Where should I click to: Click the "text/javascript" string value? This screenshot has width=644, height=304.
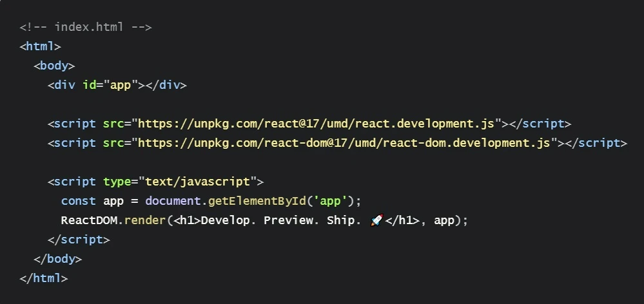coord(197,182)
